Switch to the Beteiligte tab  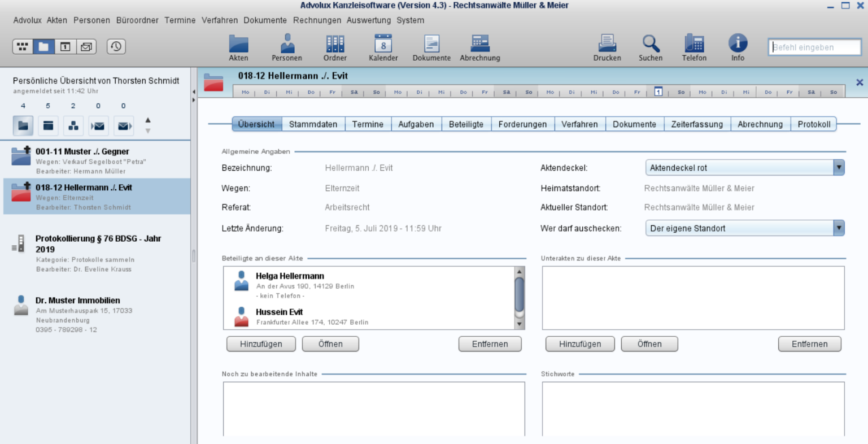[x=466, y=124]
